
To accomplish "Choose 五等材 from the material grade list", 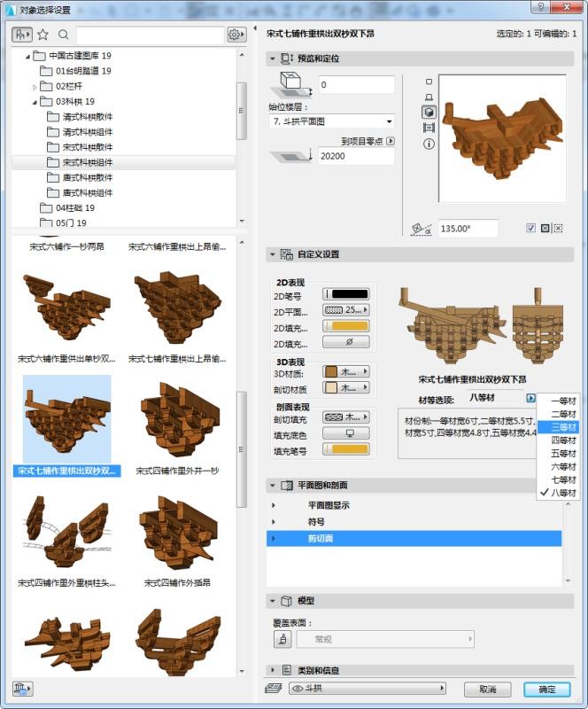I will point(563,453).
